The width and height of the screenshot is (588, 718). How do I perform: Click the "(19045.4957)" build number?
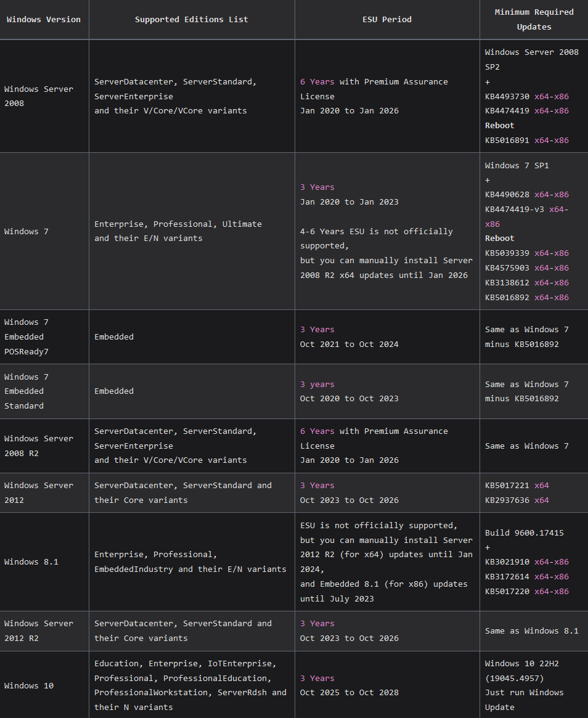point(514,679)
